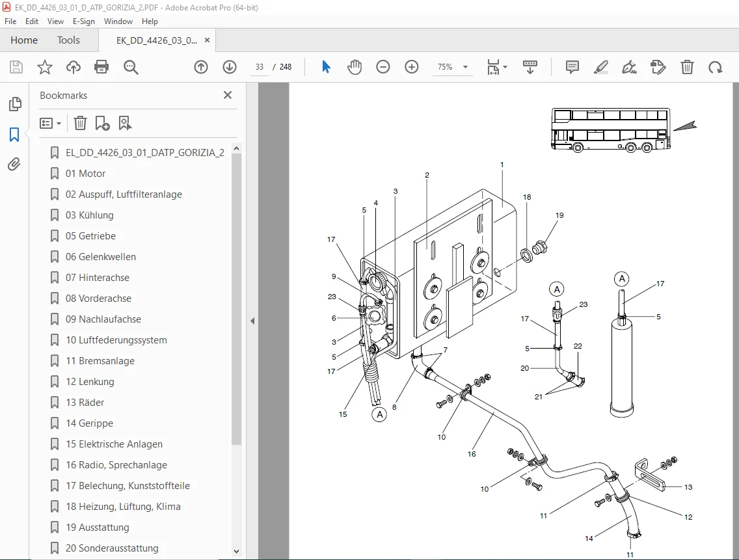Image resolution: width=739 pixels, height=560 pixels.
Task: Click bookmarks scrollbar down arrow
Action: (x=237, y=551)
